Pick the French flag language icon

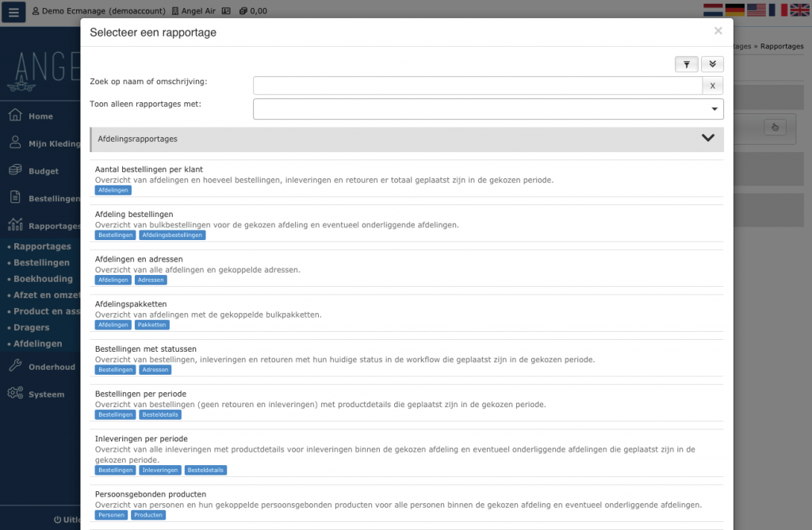pos(778,10)
